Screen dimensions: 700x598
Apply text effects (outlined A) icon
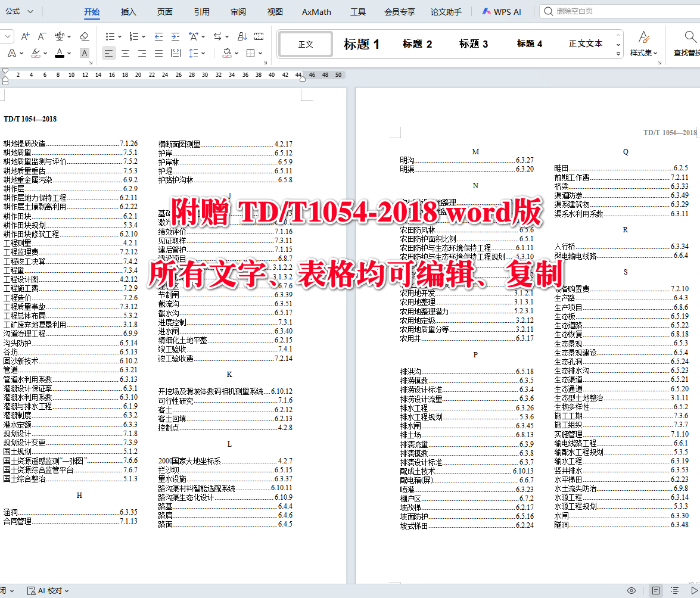(x=12, y=53)
